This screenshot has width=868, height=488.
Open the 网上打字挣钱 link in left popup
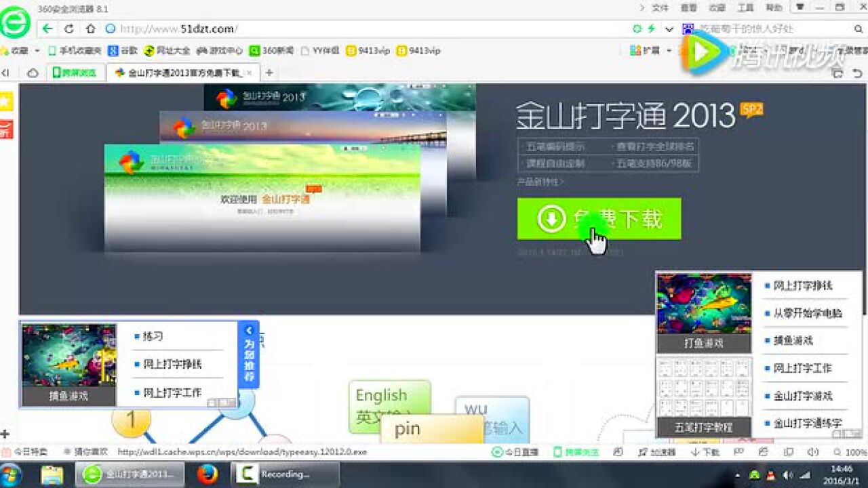pos(172,364)
